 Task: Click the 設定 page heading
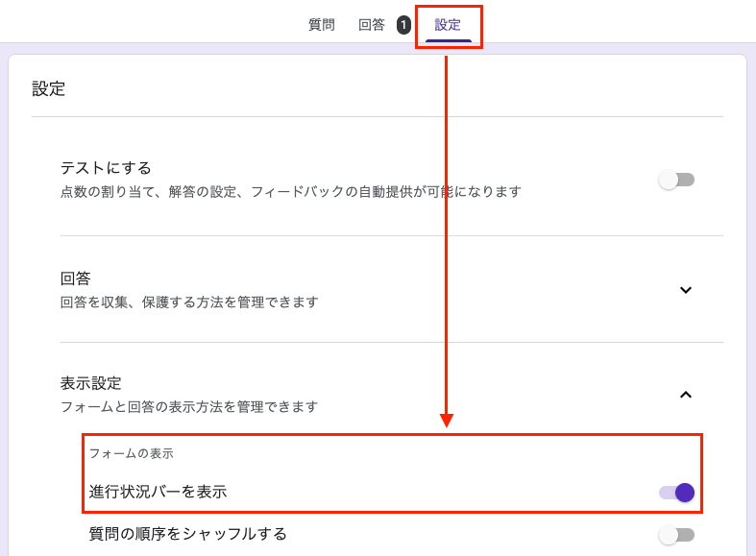pyautogui.click(x=49, y=89)
